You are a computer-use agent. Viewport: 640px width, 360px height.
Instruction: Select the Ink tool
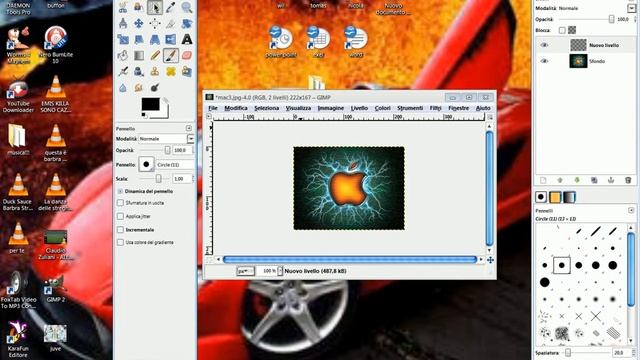pyautogui.click(x=139, y=71)
